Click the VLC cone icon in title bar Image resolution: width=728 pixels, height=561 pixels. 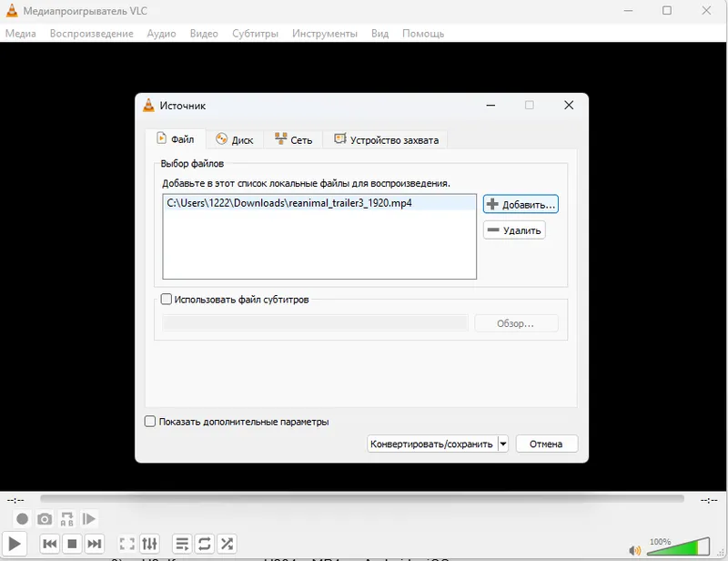(x=12, y=11)
